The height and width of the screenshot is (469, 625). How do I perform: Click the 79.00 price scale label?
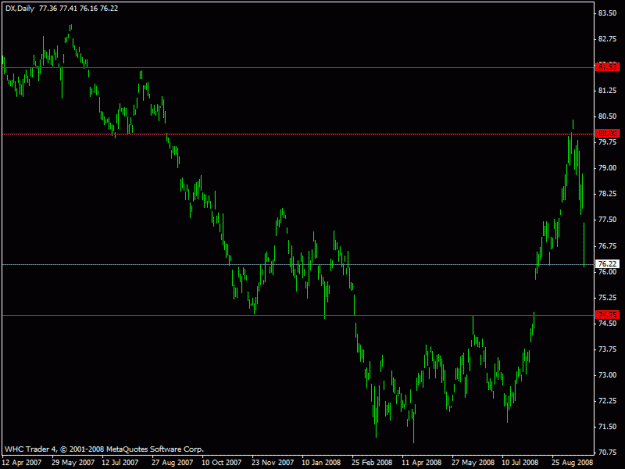[607, 168]
